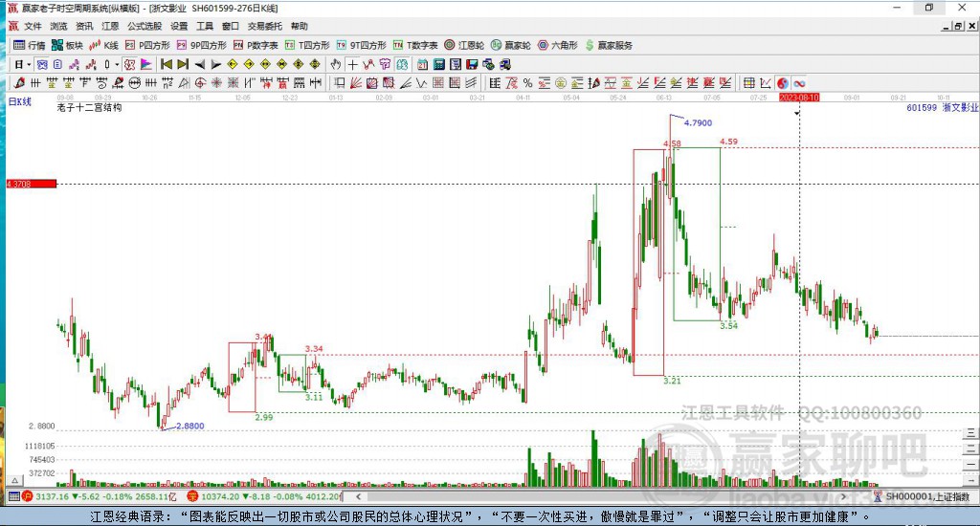The image size is (980, 526).
Task: Expand the dropdown arrow next to 0
Action: point(116,64)
